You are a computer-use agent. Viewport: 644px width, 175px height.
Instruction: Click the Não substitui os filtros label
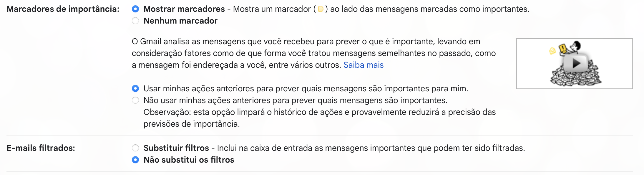point(189,160)
